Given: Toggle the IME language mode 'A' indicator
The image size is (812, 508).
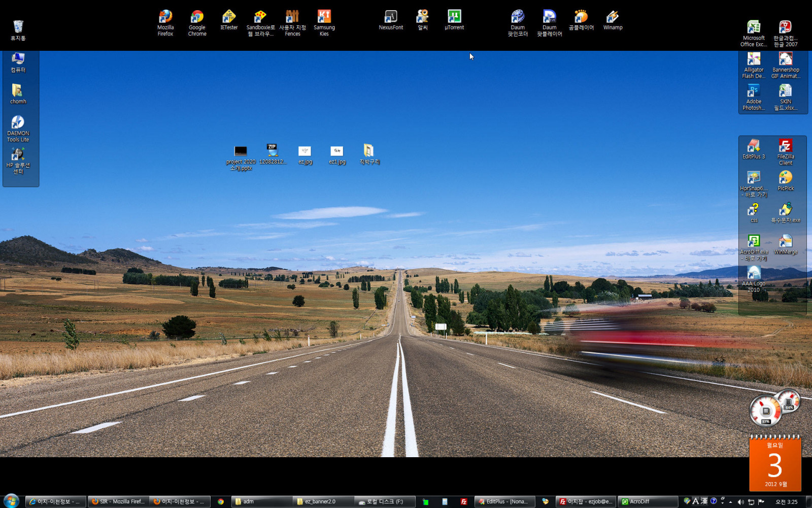Looking at the screenshot, I should (696, 501).
